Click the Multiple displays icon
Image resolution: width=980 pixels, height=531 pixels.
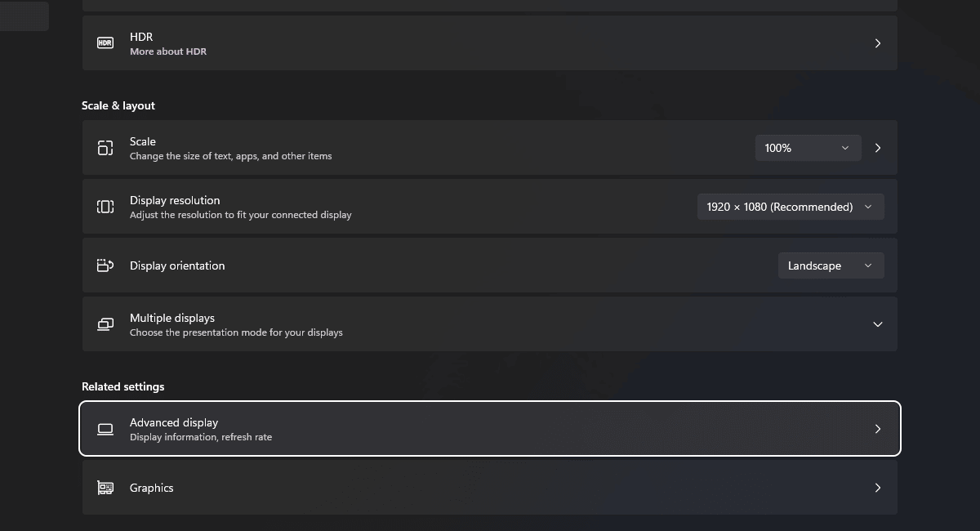(x=105, y=324)
